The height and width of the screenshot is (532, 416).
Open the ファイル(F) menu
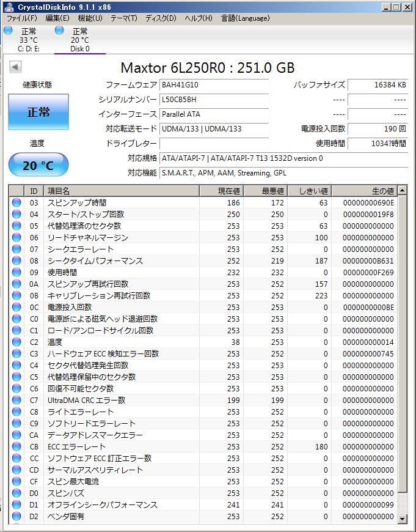coord(22,18)
